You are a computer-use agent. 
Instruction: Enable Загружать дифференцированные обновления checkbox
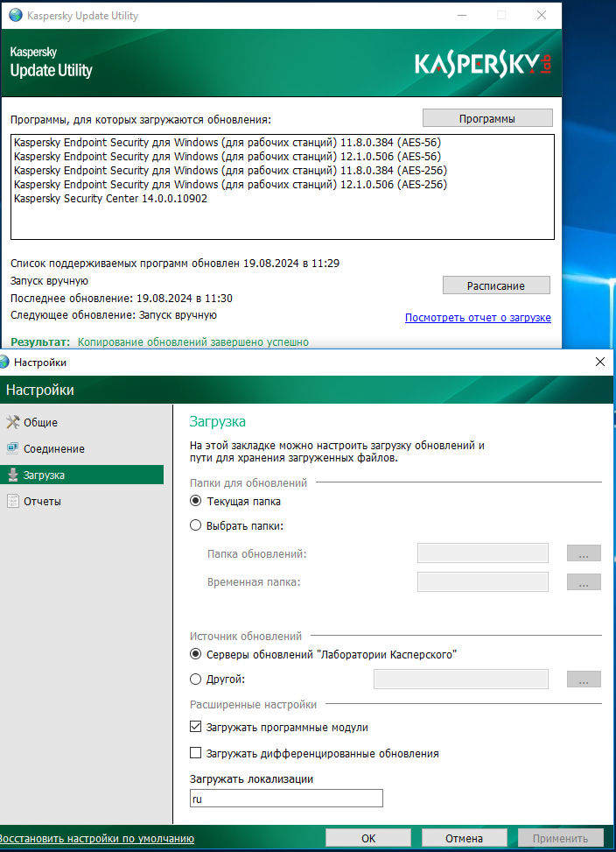pos(195,753)
